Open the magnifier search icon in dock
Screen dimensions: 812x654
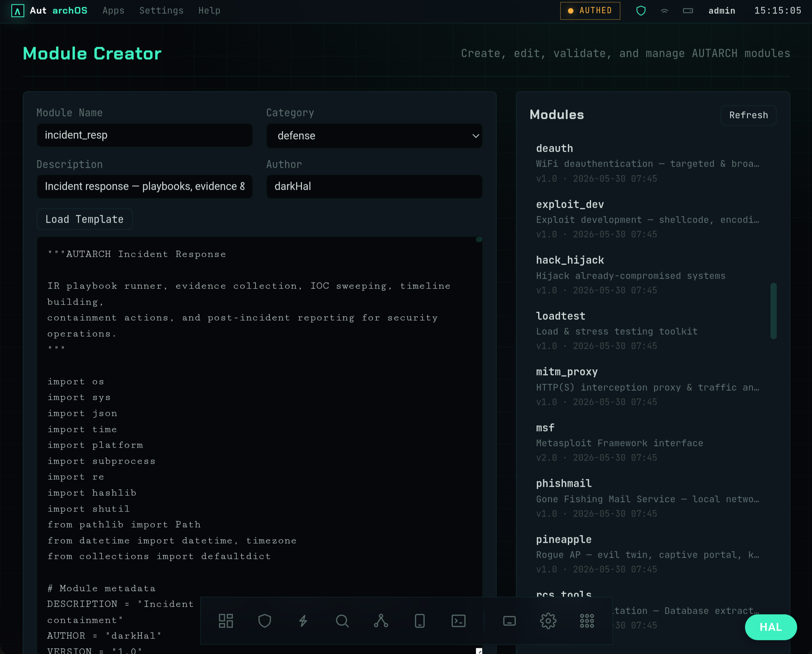[x=342, y=621]
